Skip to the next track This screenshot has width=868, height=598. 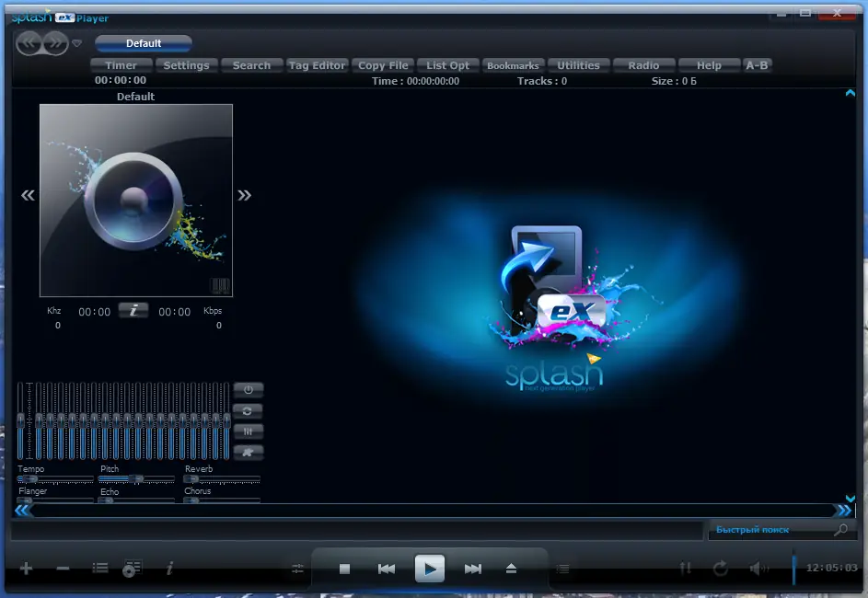(473, 569)
